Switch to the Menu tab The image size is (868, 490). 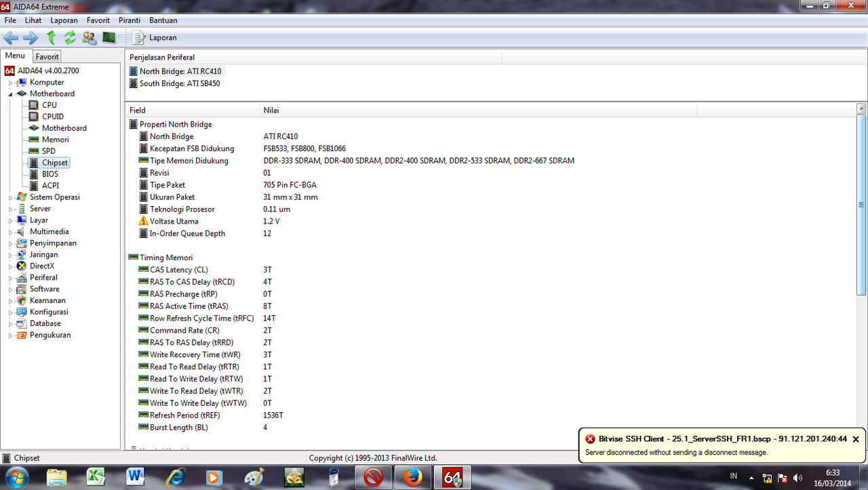[x=15, y=56]
